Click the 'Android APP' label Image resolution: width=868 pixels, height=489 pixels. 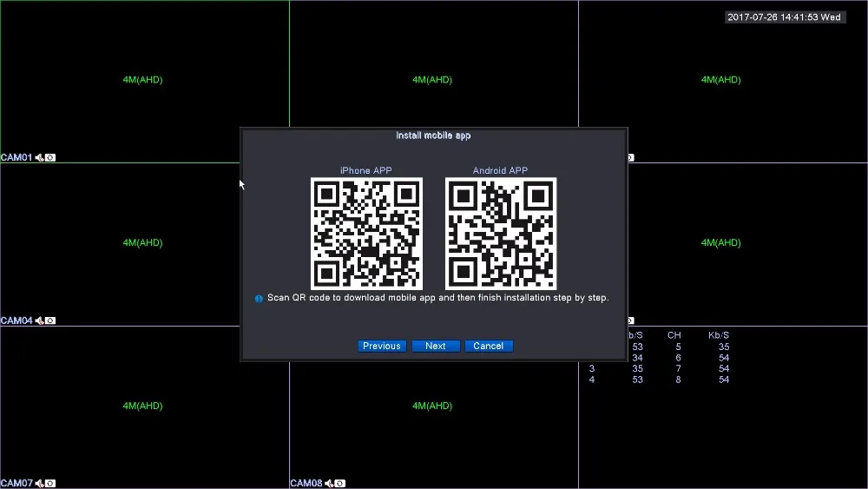(501, 170)
